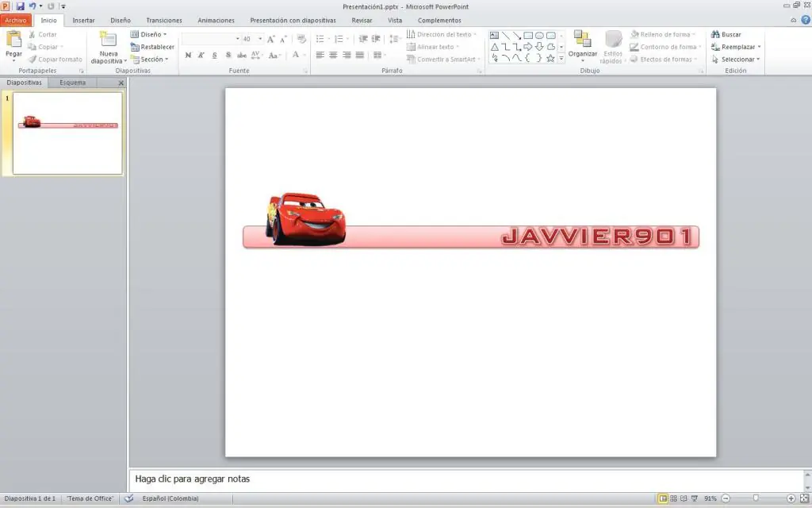Select slide 1 thumbnail

tap(67, 133)
